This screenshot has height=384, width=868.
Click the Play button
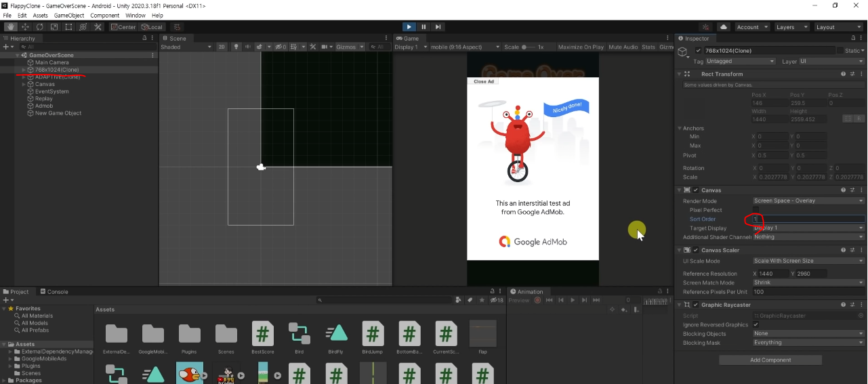409,27
